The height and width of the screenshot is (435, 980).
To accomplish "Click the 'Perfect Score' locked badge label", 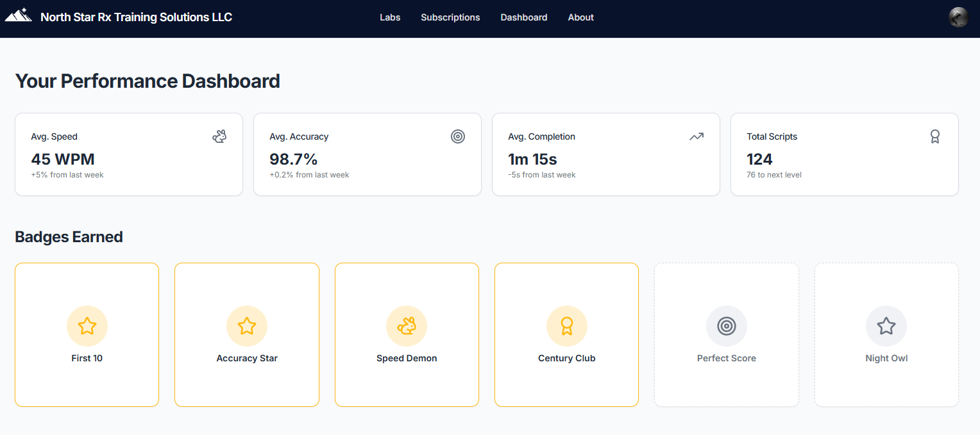I will (x=727, y=358).
